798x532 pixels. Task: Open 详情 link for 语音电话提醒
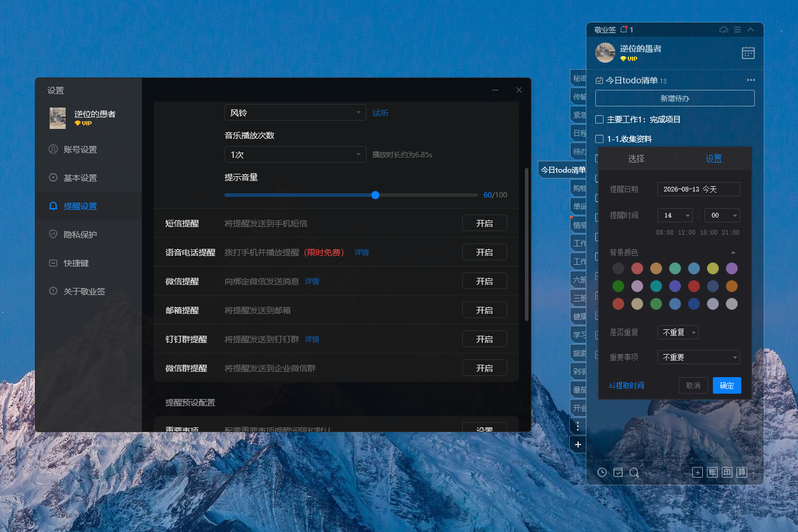(x=362, y=252)
